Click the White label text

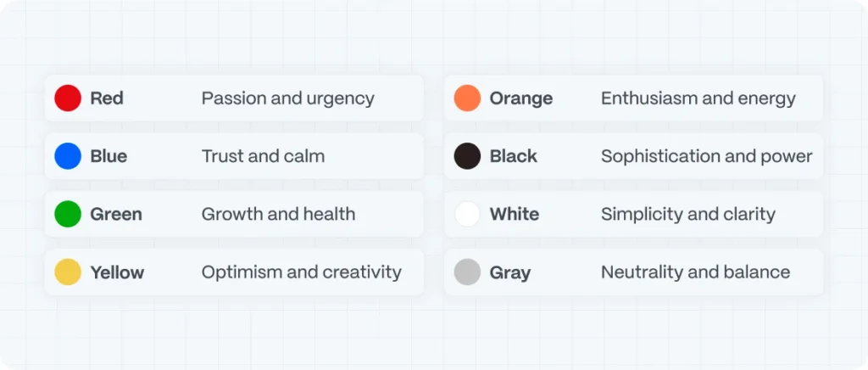[x=515, y=215]
